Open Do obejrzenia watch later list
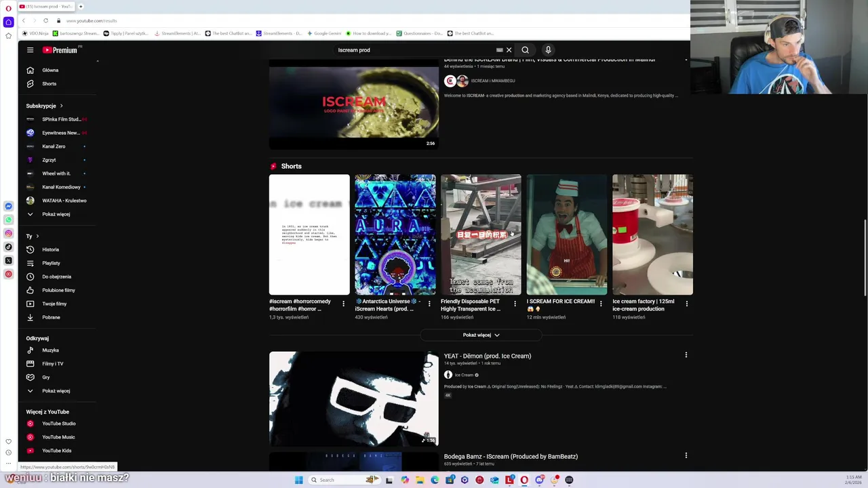Viewport: 868px width, 488px height. coord(56,277)
